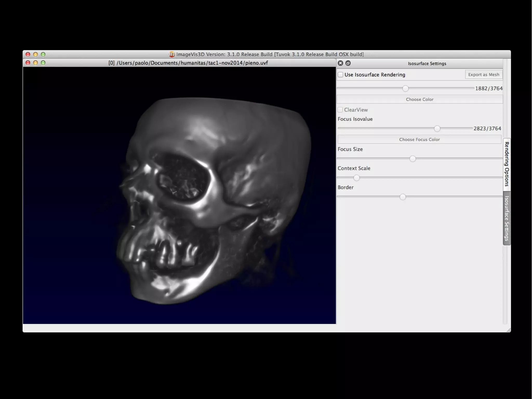Click the ImageVis3D logo in title bar

tap(171, 54)
